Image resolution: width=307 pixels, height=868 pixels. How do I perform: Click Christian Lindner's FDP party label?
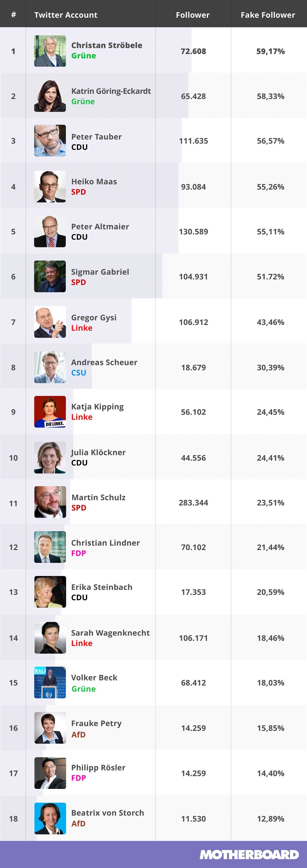pos(79,553)
